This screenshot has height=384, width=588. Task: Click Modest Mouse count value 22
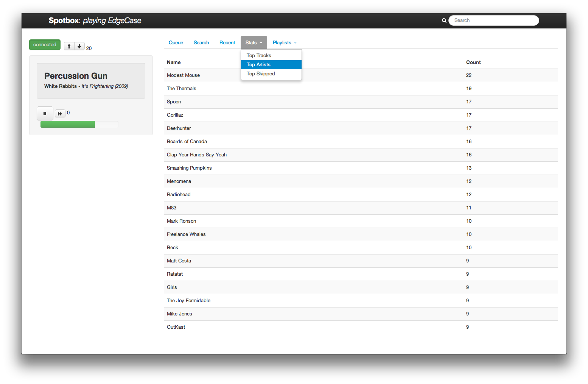pyautogui.click(x=469, y=75)
